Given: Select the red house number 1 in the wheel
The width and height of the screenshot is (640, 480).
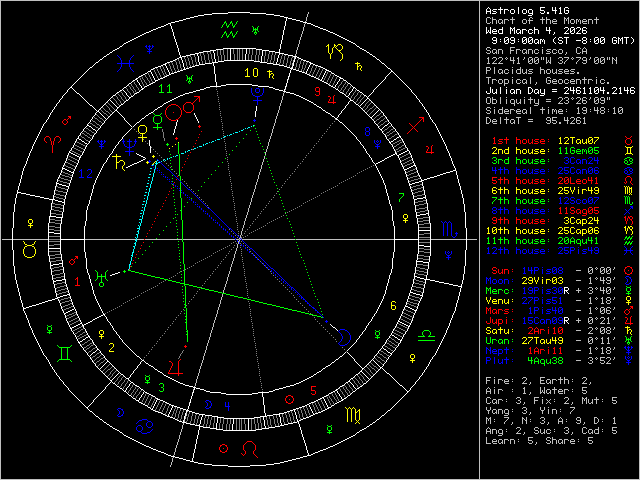Looking at the screenshot, I should pyautogui.click(x=78, y=281).
